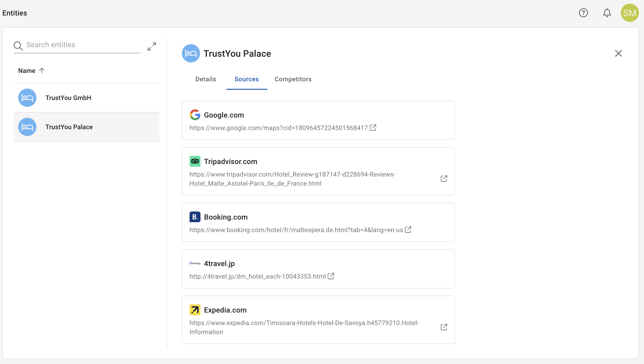
Task: Open the Tripadvisor Hotel_Review URL
Action: [292, 179]
